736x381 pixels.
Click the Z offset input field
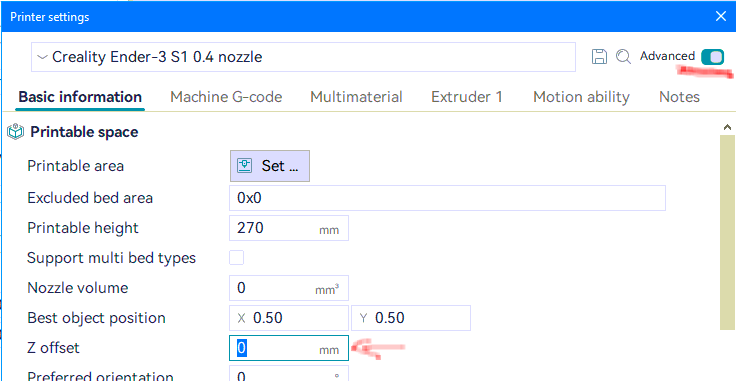(289, 348)
